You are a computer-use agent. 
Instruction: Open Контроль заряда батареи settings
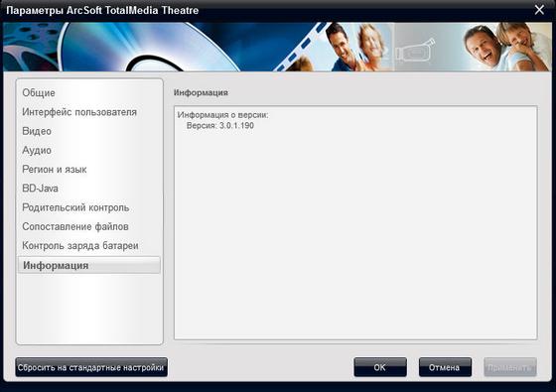[x=80, y=246]
